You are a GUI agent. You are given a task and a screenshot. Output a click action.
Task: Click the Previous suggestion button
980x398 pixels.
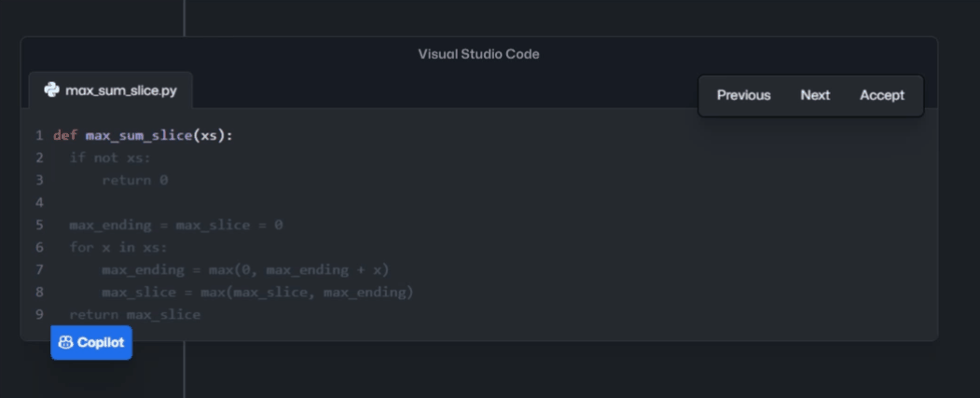(743, 96)
